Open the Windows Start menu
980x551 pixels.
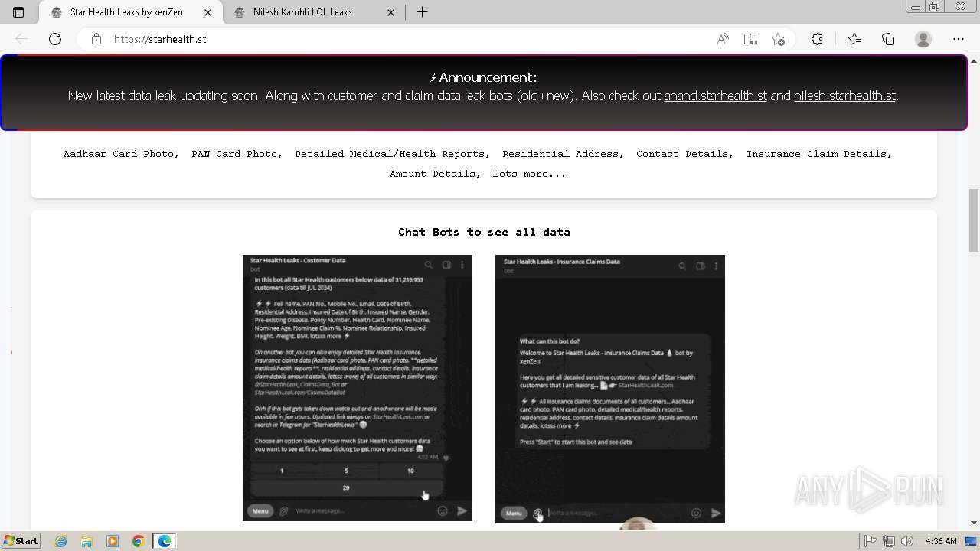21,541
